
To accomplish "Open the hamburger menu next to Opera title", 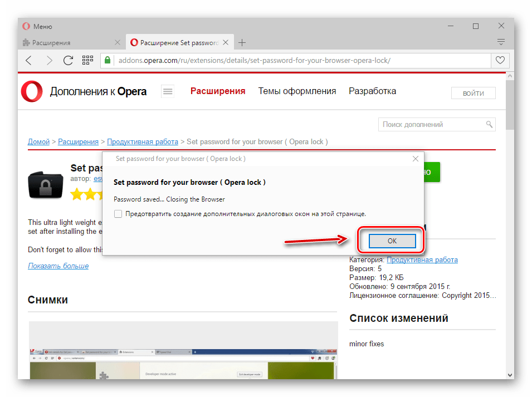I will [168, 91].
